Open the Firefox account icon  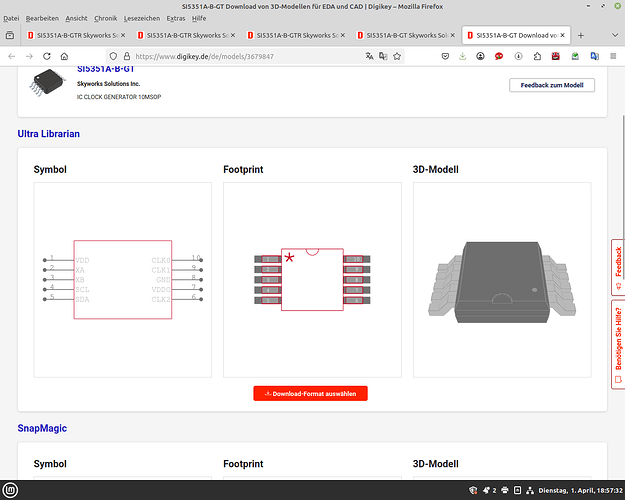(x=480, y=56)
